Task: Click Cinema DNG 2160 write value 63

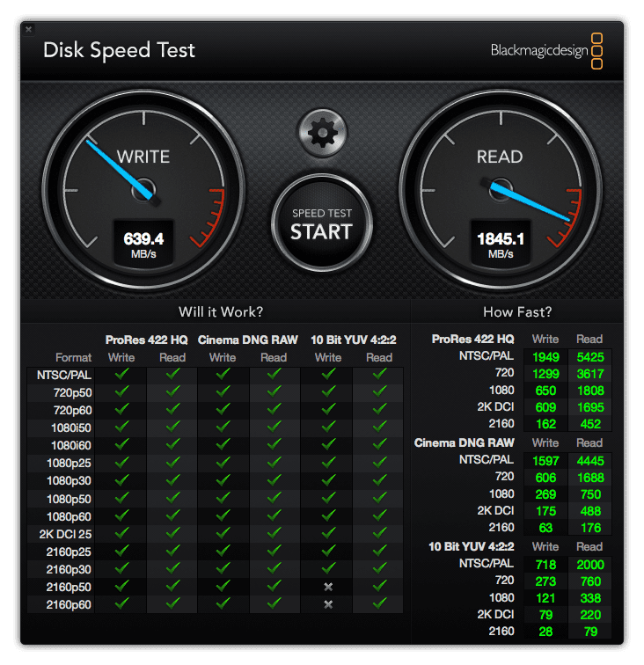Action: [545, 528]
